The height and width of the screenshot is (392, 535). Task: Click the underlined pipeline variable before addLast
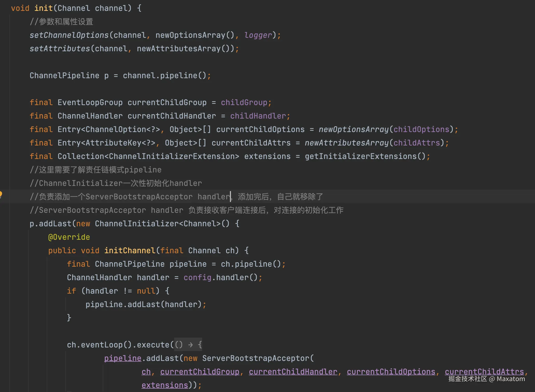(x=123, y=358)
